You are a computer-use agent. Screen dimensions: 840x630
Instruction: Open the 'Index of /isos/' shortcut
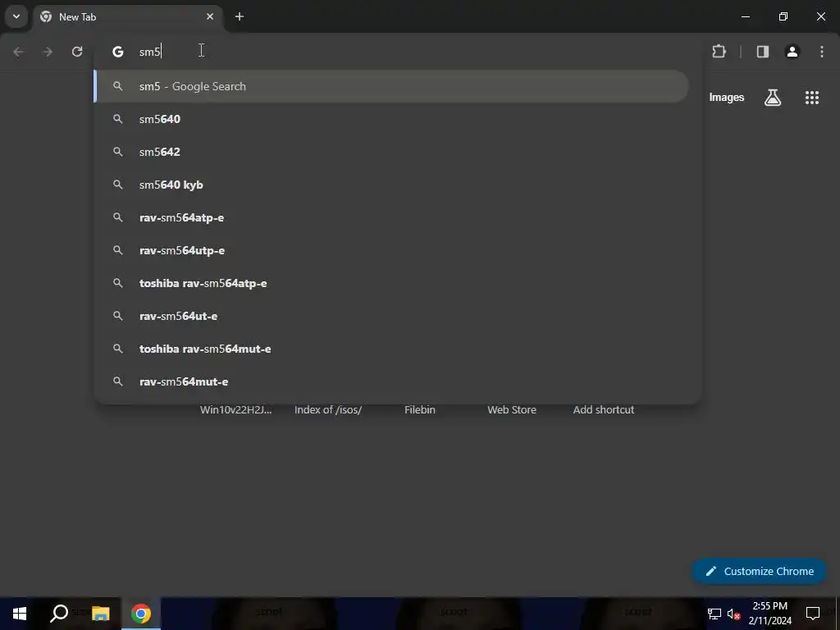(328, 410)
